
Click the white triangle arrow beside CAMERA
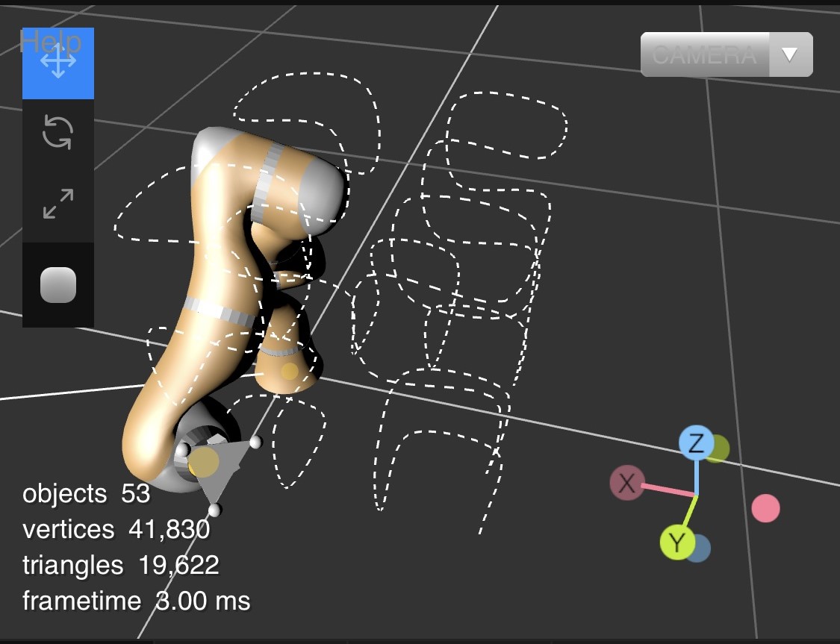pyautogui.click(x=790, y=54)
